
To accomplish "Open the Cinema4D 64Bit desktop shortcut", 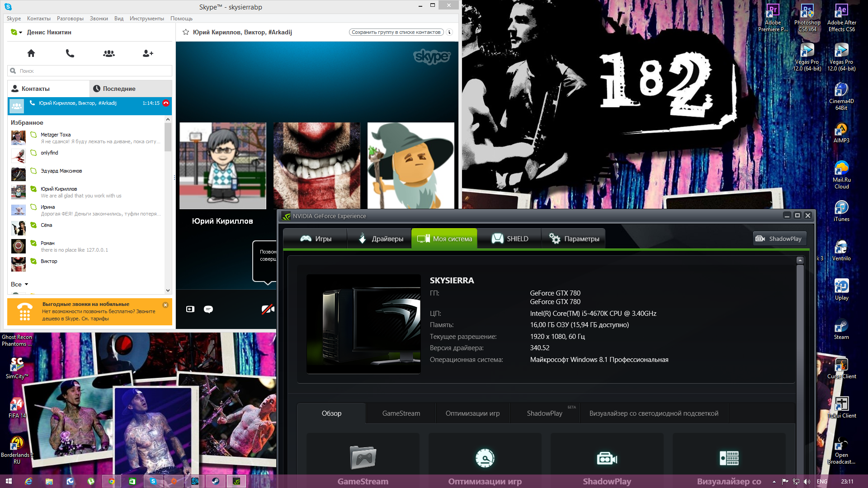I will click(841, 96).
